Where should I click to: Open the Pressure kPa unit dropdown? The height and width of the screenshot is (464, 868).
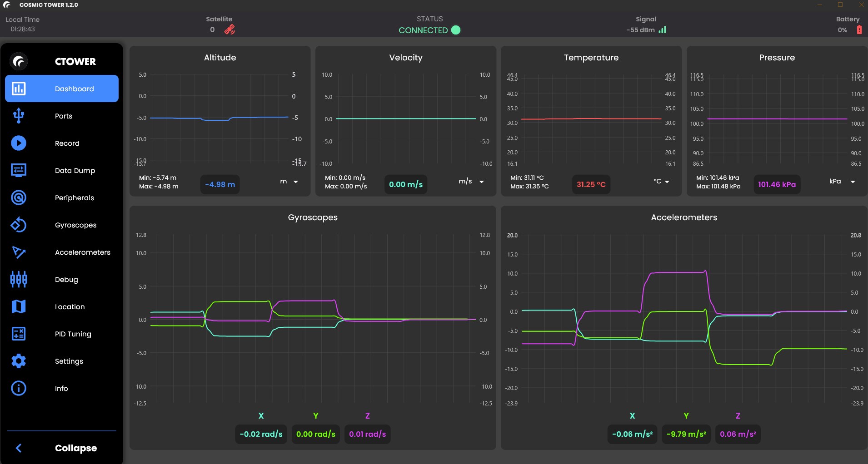pyautogui.click(x=842, y=182)
